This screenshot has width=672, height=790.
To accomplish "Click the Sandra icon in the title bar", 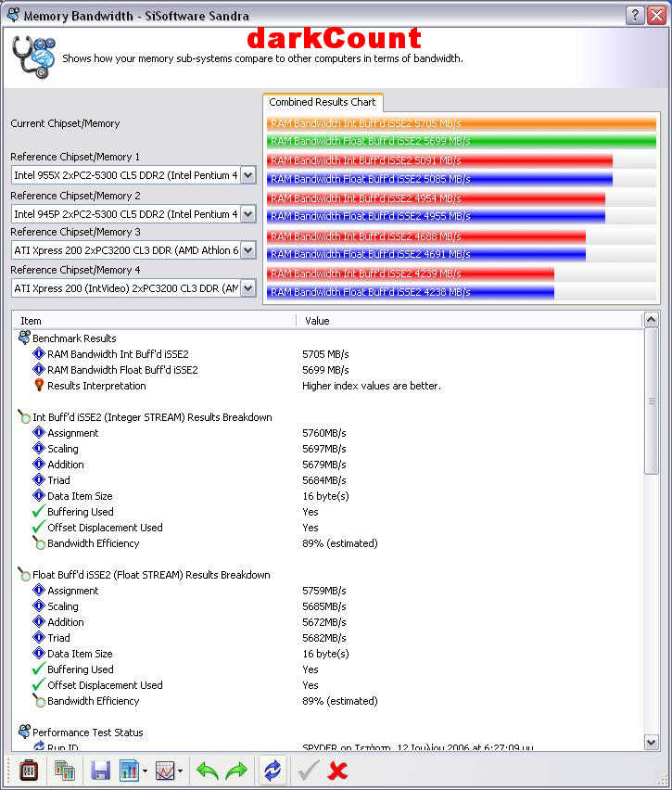I will pos(14,15).
